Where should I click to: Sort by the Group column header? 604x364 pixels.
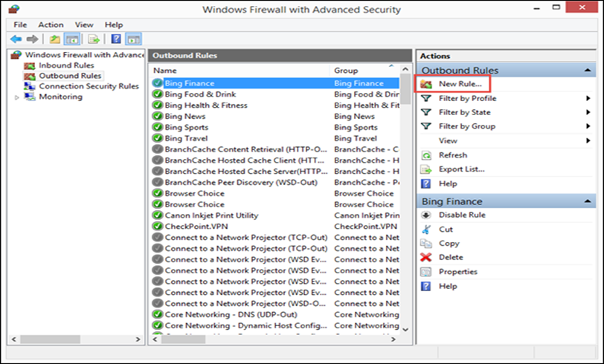click(346, 71)
